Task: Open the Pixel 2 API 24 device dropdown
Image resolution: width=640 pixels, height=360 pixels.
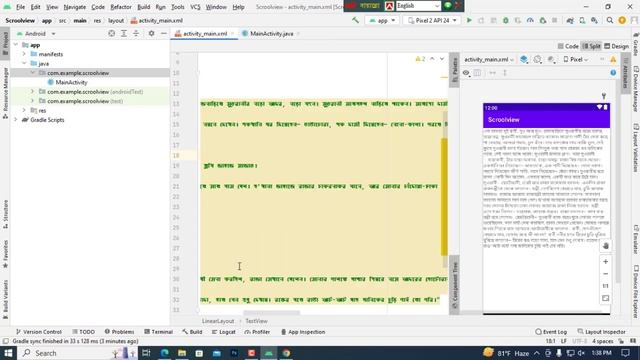Action: (x=432, y=20)
